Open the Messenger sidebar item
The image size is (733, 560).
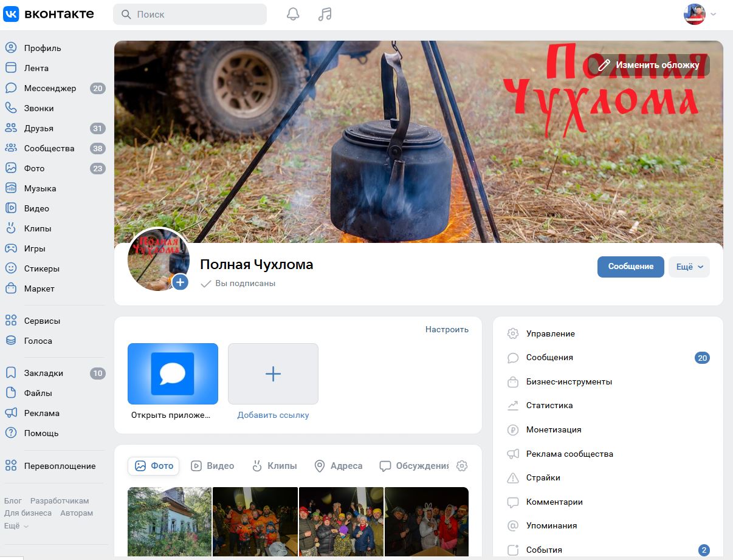pyautogui.click(x=50, y=88)
